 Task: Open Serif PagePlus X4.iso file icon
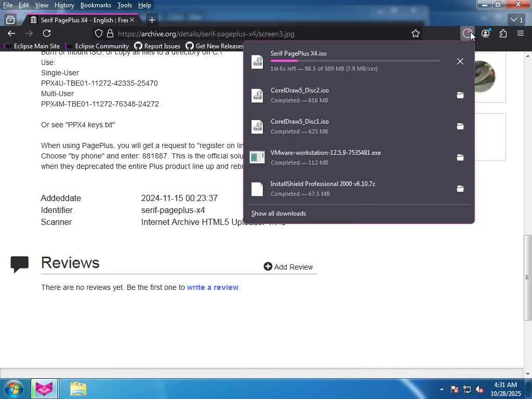click(x=257, y=62)
